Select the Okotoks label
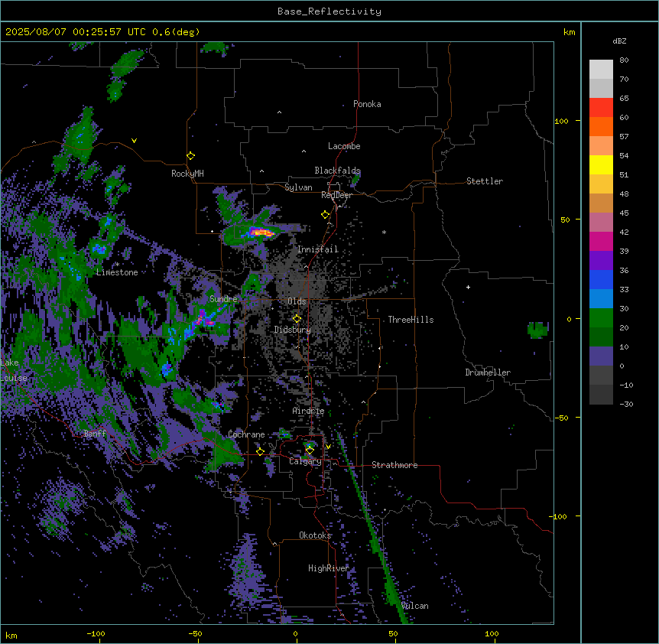The height and width of the screenshot is (644, 659). pos(315,535)
